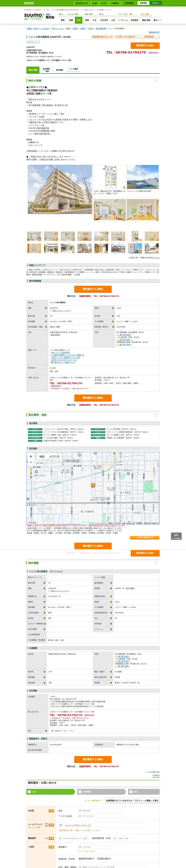Show profile info via 「プロフィール情報」を表示

132,801
